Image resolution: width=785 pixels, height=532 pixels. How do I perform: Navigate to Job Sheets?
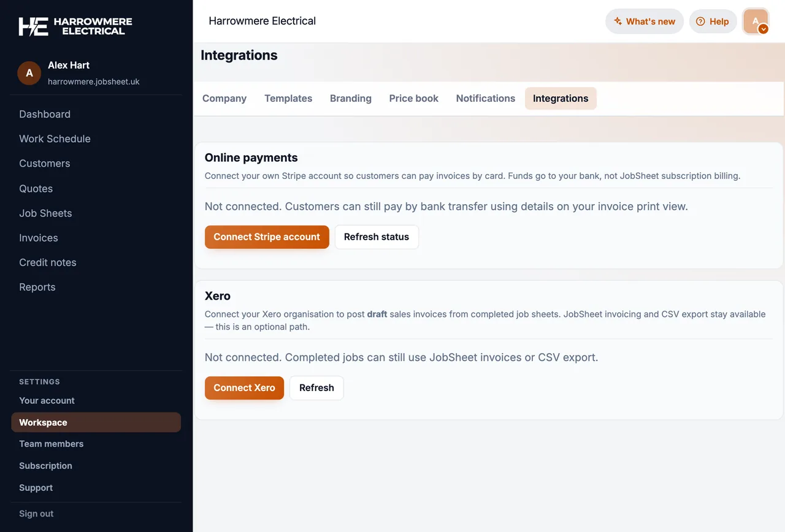coord(45,213)
